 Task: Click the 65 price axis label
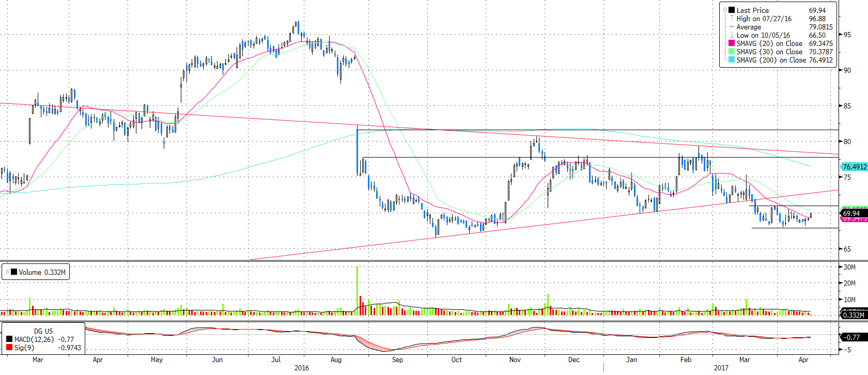(x=847, y=249)
